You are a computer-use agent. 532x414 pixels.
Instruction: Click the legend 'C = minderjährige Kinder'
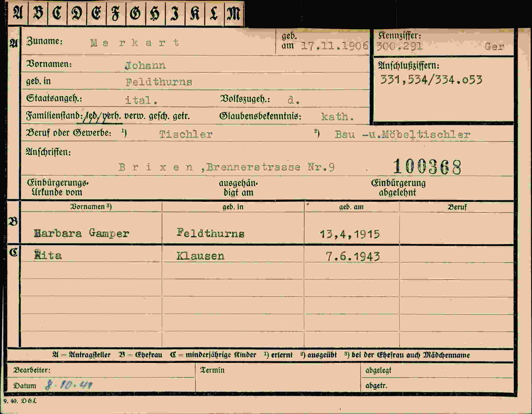pos(213,355)
